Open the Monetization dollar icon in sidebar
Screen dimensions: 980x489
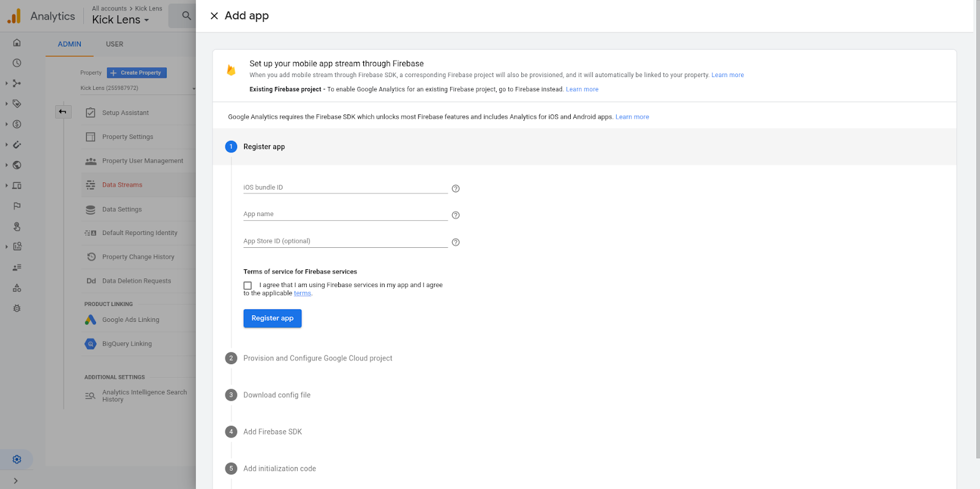pos(17,124)
